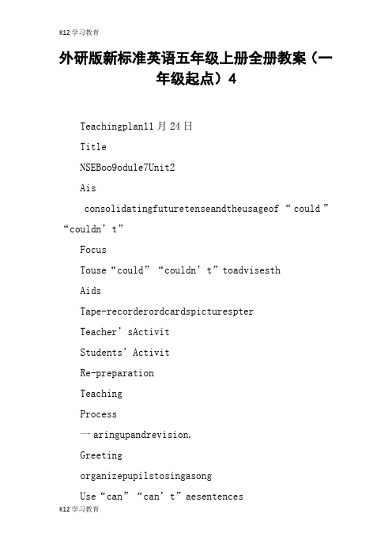392x555 pixels.
Task: Click the title's second line 年级起点）4
Action: [x=196, y=78]
